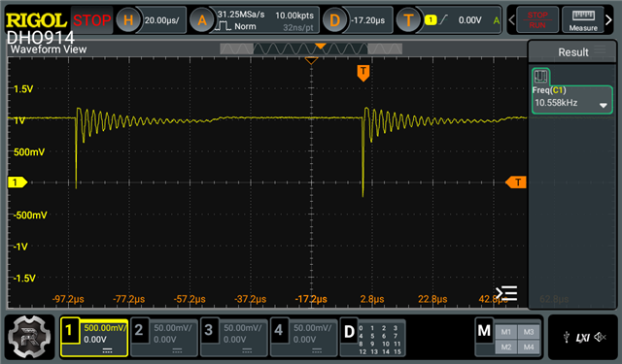Click the trigger position T marker
Image resolution: width=622 pixels, height=364 pixels.
coord(363,73)
